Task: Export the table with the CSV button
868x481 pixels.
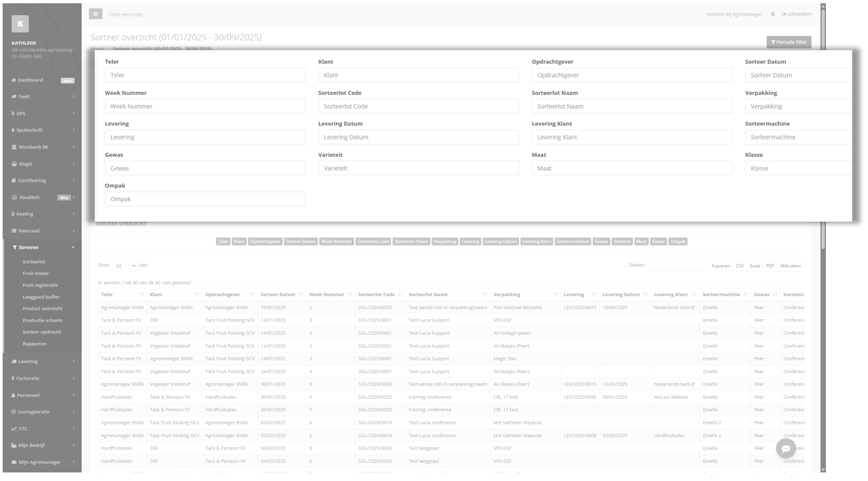Action: (740, 266)
